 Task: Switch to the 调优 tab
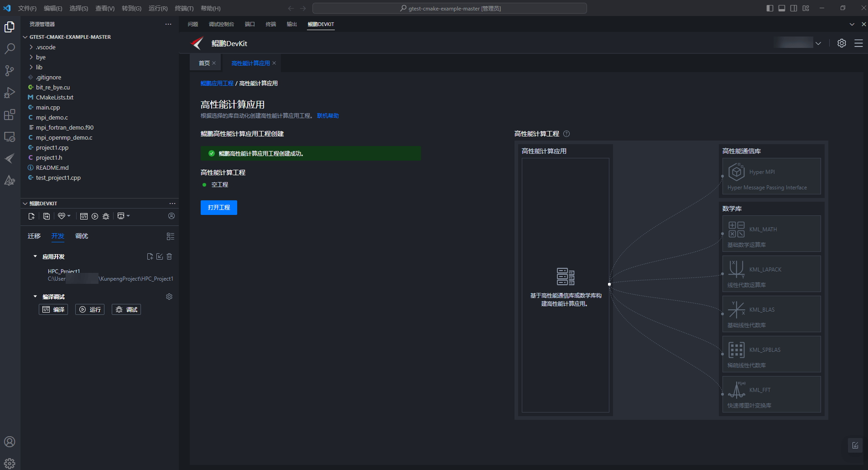pos(82,236)
